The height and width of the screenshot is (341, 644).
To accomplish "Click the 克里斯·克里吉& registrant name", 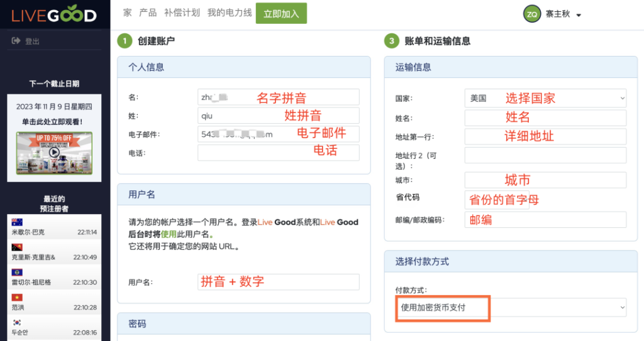I will pyautogui.click(x=33, y=257).
